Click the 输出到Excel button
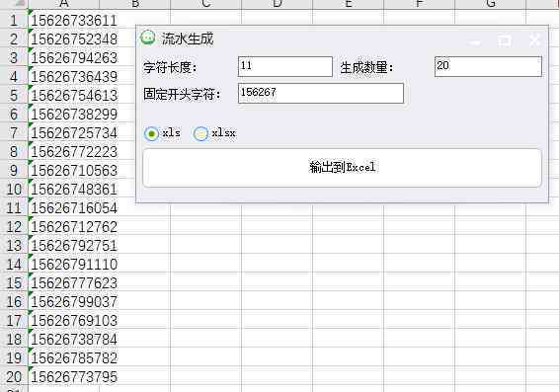The height and width of the screenshot is (392, 559). (x=343, y=168)
